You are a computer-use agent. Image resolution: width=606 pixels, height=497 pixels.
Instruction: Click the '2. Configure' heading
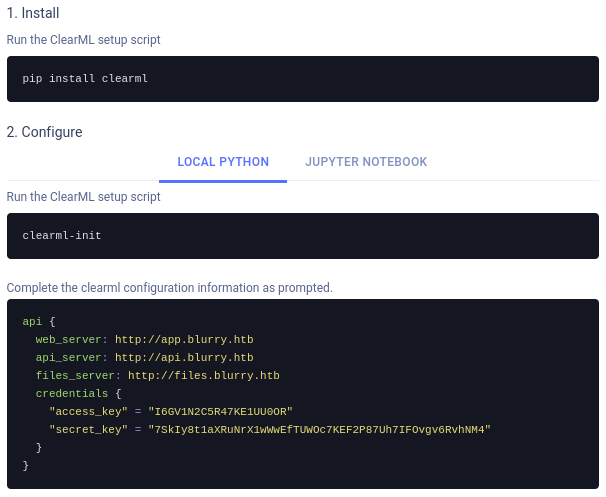[x=44, y=132]
